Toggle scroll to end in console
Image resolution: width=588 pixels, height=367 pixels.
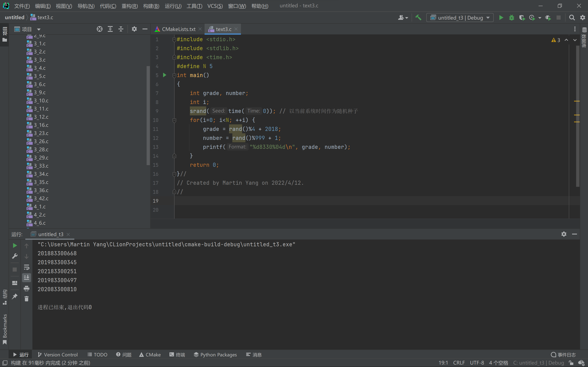coord(27,277)
